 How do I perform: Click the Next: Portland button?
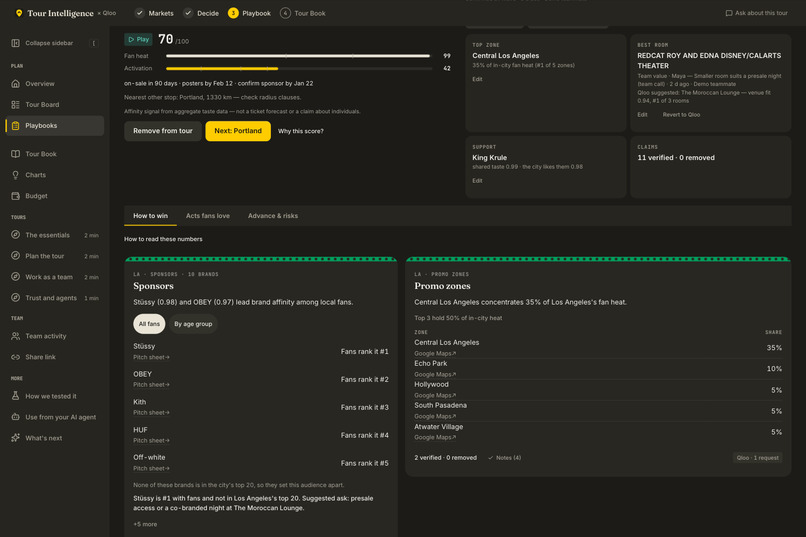click(238, 131)
